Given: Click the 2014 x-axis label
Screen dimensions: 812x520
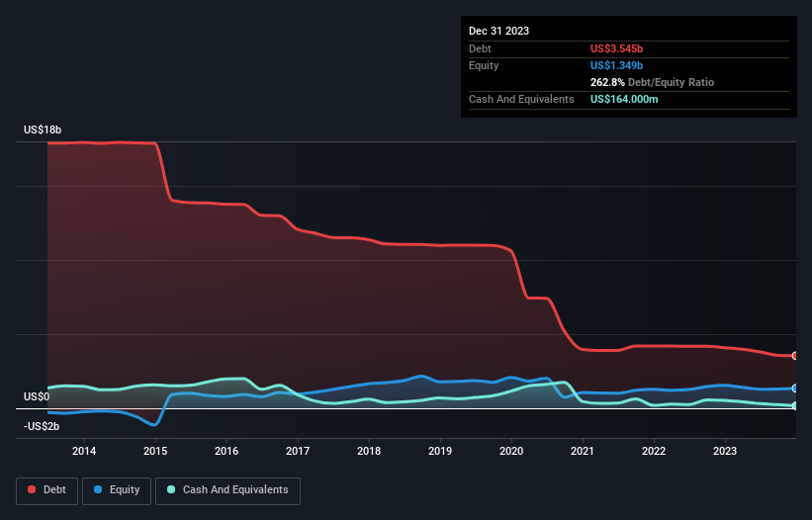Looking at the screenshot, I should tap(84, 451).
